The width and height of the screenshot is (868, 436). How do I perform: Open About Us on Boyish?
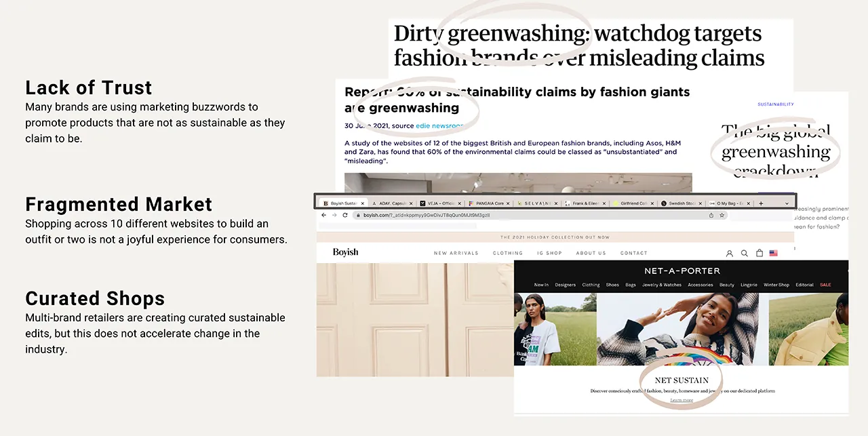pos(591,253)
